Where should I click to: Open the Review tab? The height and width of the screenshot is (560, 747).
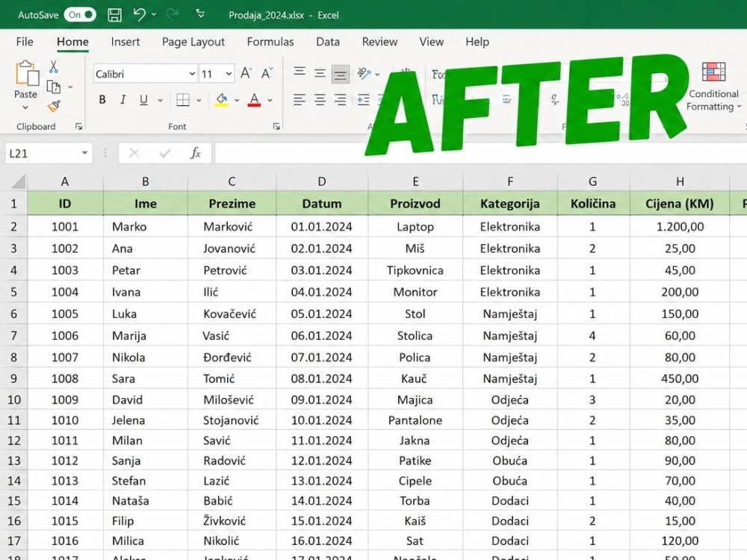coord(379,42)
